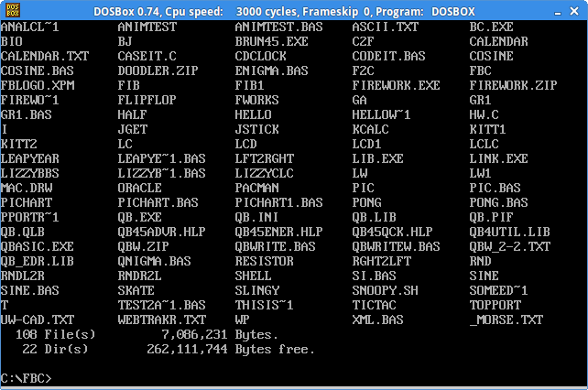Click the COSINE.BAS file name
The width and height of the screenshot is (588, 390).
click(38, 70)
